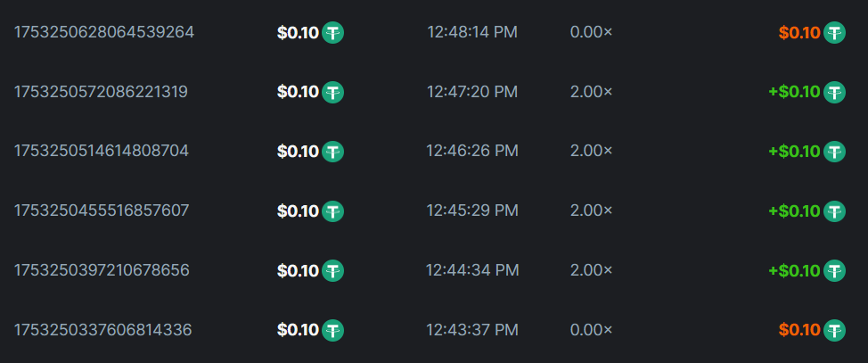Click Tether icon beside bet at 12:47:20 PM

333,92
